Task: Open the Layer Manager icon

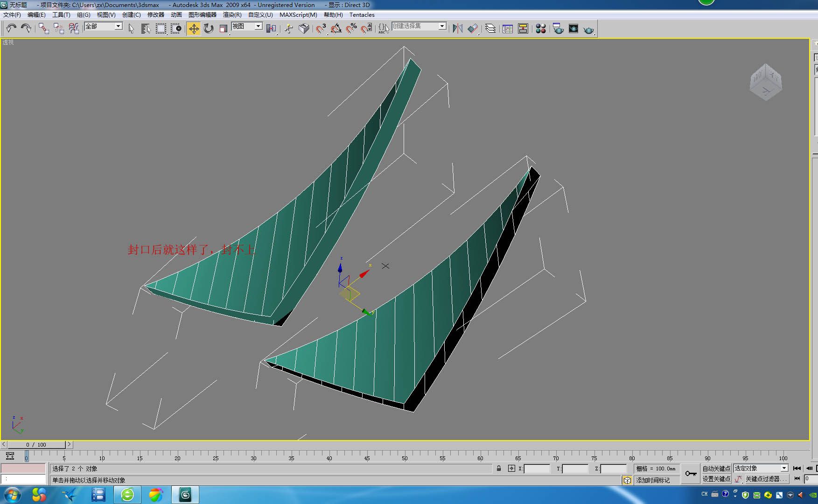Action: point(490,28)
